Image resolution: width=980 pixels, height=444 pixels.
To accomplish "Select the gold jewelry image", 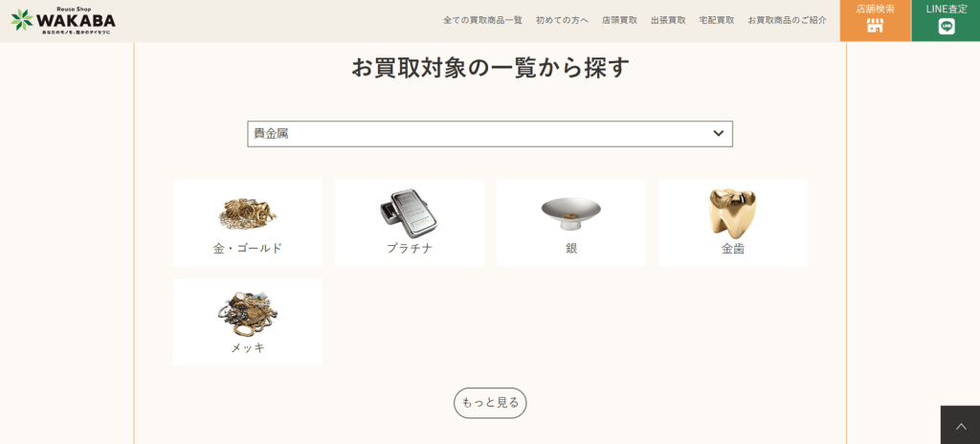I will coord(248,213).
